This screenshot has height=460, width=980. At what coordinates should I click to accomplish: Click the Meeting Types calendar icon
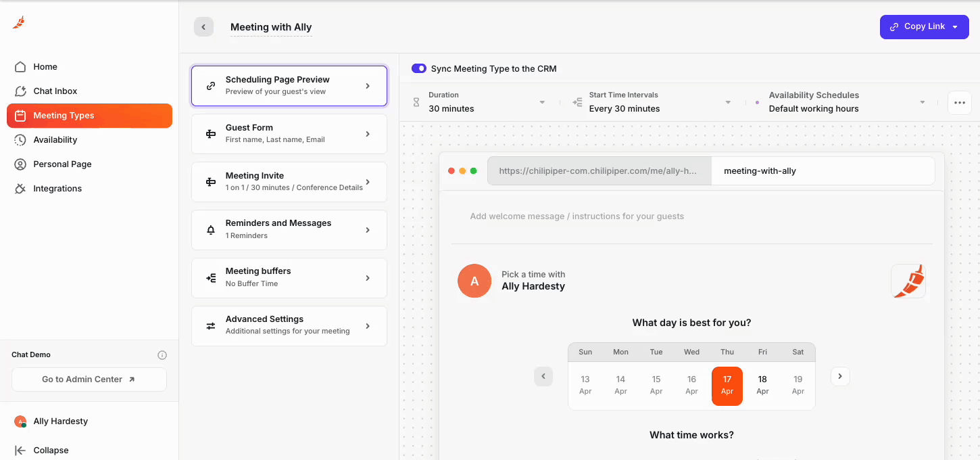(20, 116)
